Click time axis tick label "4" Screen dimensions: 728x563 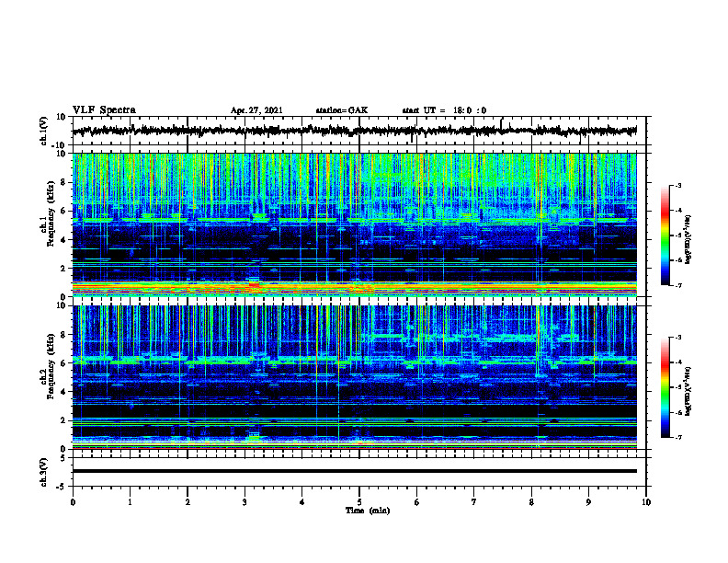(x=301, y=502)
